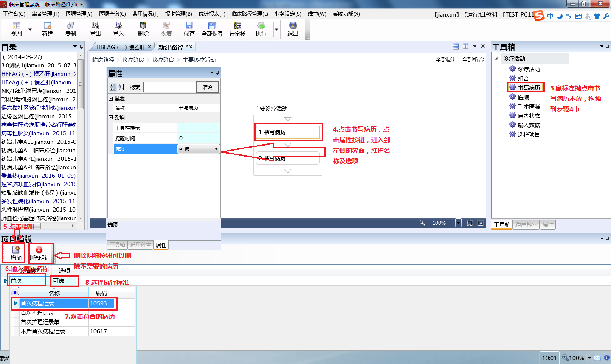
Task: Open the 统计报表(T) menu
Action: (x=212, y=14)
